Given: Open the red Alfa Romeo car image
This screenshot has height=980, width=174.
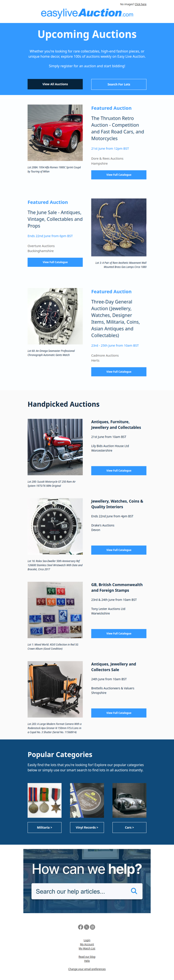Looking at the screenshot, I should [x=55, y=133].
